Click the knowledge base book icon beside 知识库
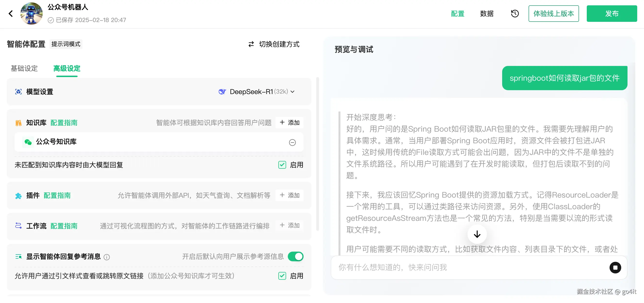Viewport: 644px width, 303px height. click(18, 122)
